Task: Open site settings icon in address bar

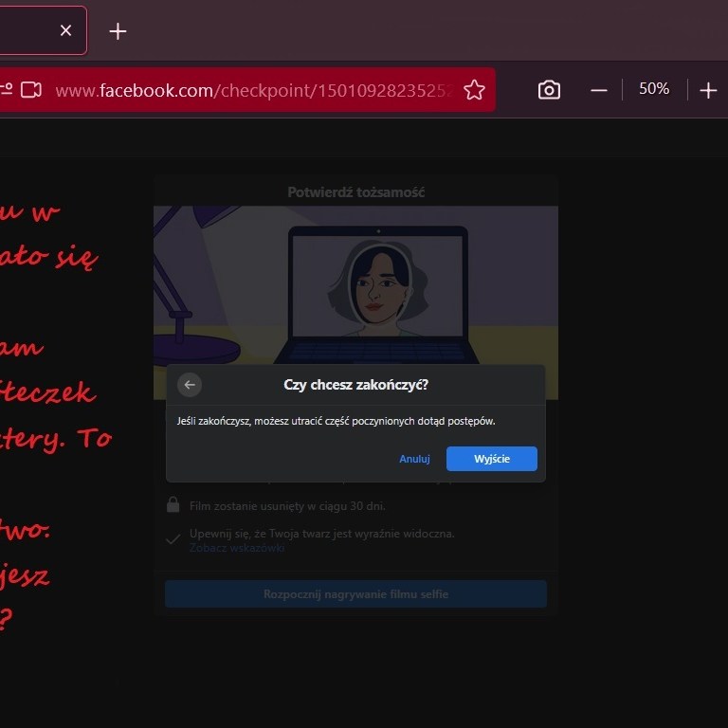Action: 6,89
